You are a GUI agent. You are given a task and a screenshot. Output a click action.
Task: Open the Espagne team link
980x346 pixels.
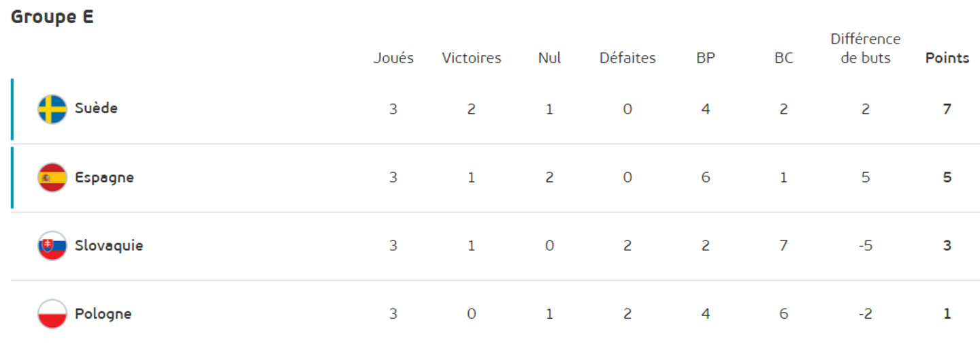(104, 178)
